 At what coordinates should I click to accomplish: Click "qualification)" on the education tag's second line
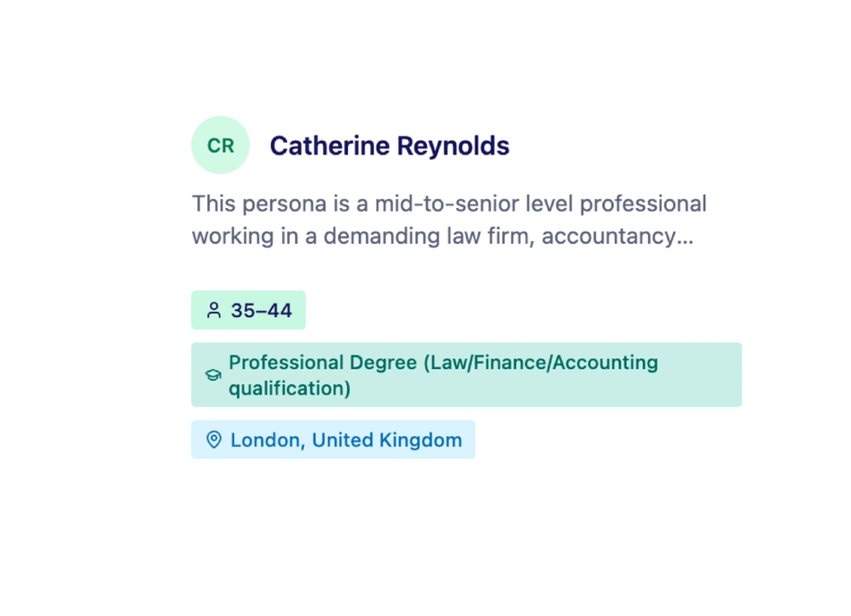(289, 388)
